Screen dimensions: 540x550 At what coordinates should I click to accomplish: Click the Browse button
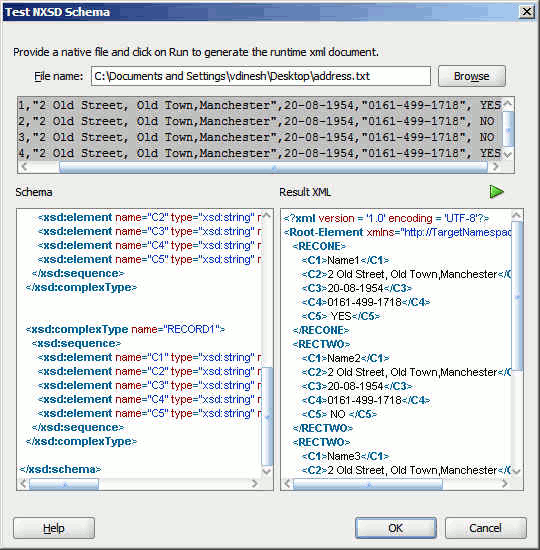[472, 76]
